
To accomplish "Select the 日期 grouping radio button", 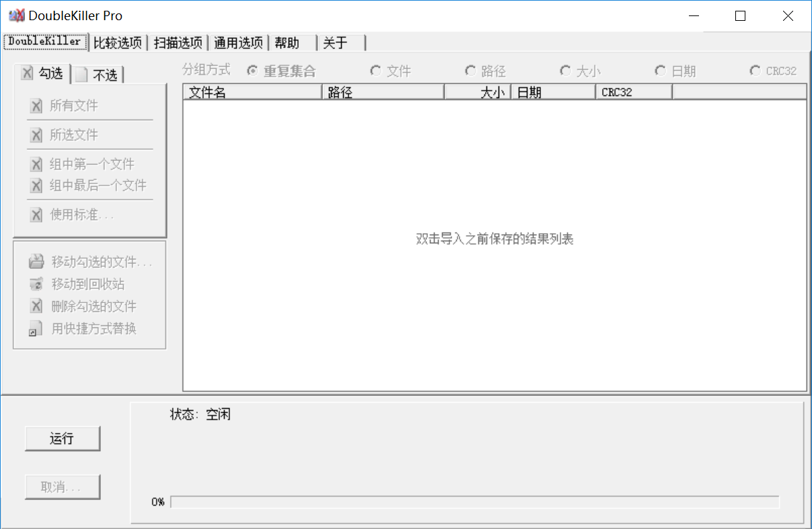I will point(660,70).
